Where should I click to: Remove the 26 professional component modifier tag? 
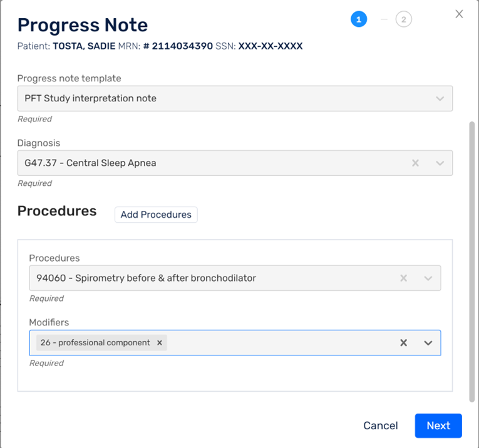click(x=160, y=343)
